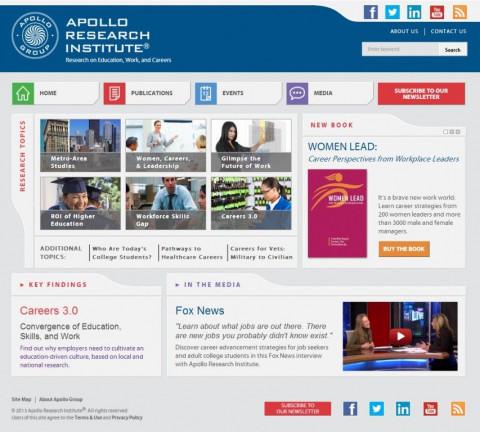Open the About Us menu link

click(x=404, y=31)
